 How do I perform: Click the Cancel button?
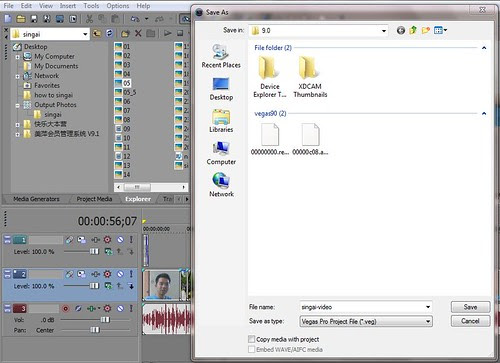(x=470, y=321)
